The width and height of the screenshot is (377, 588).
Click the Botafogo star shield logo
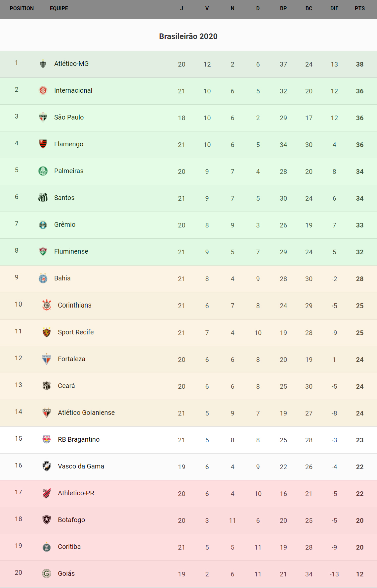coord(47,520)
